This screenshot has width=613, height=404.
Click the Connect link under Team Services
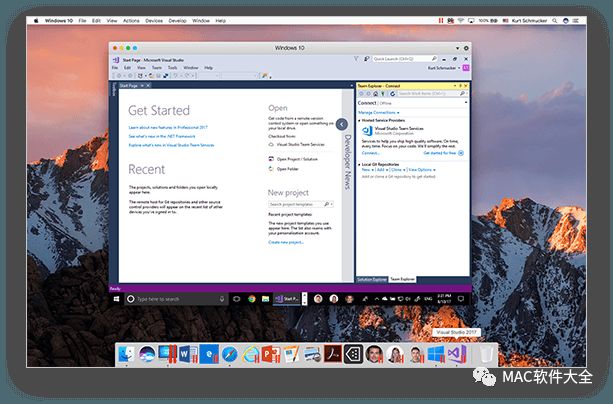(x=370, y=153)
